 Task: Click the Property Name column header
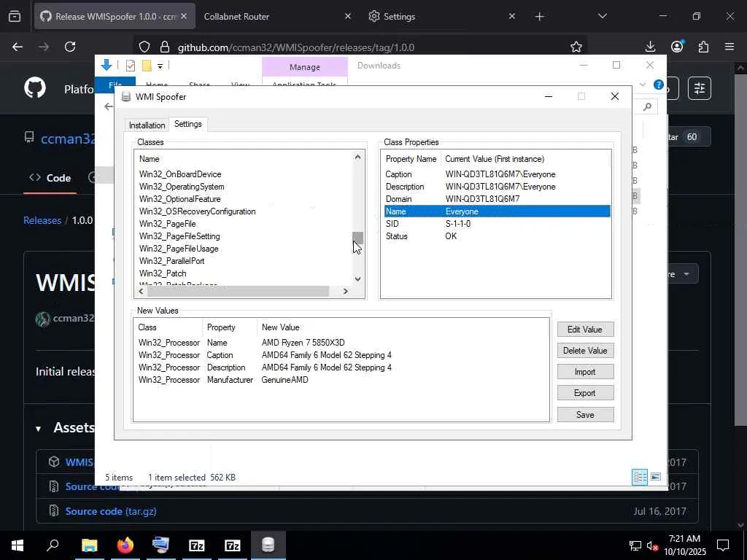pyautogui.click(x=411, y=159)
